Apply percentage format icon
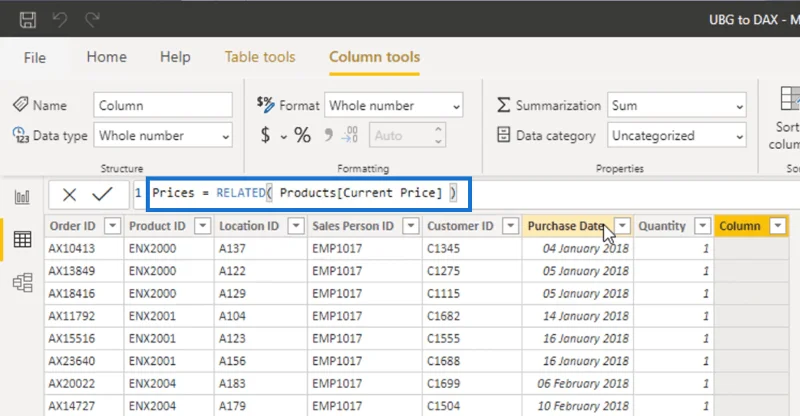800x416 pixels. tap(302, 135)
